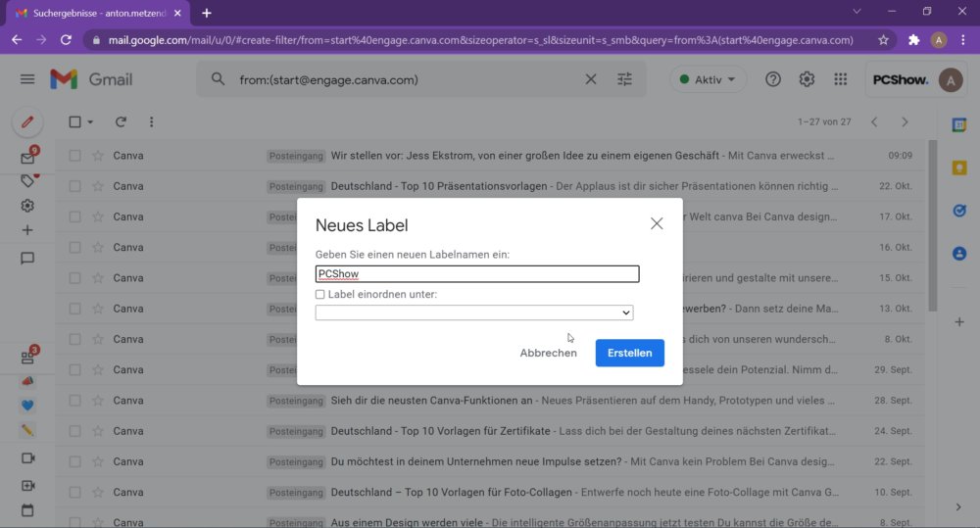Open the Aktiv status dropdown
Viewport: 980px width, 528px height.
tap(709, 79)
